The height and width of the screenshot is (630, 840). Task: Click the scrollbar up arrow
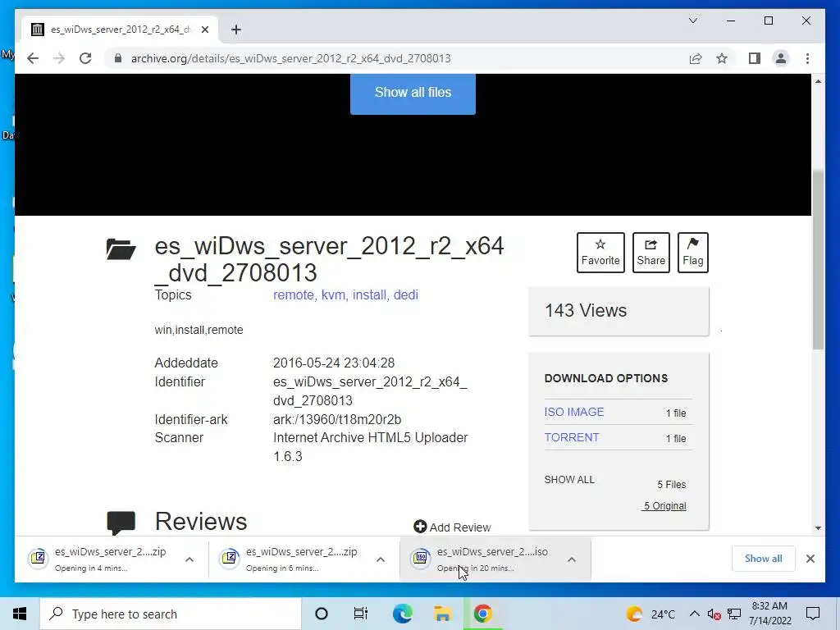tap(818, 81)
